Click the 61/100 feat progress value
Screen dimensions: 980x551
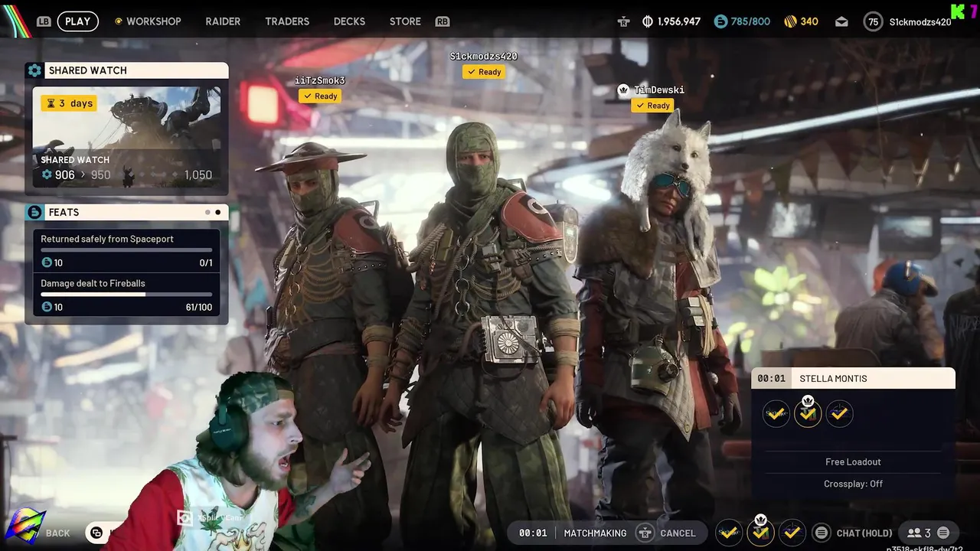[199, 307]
